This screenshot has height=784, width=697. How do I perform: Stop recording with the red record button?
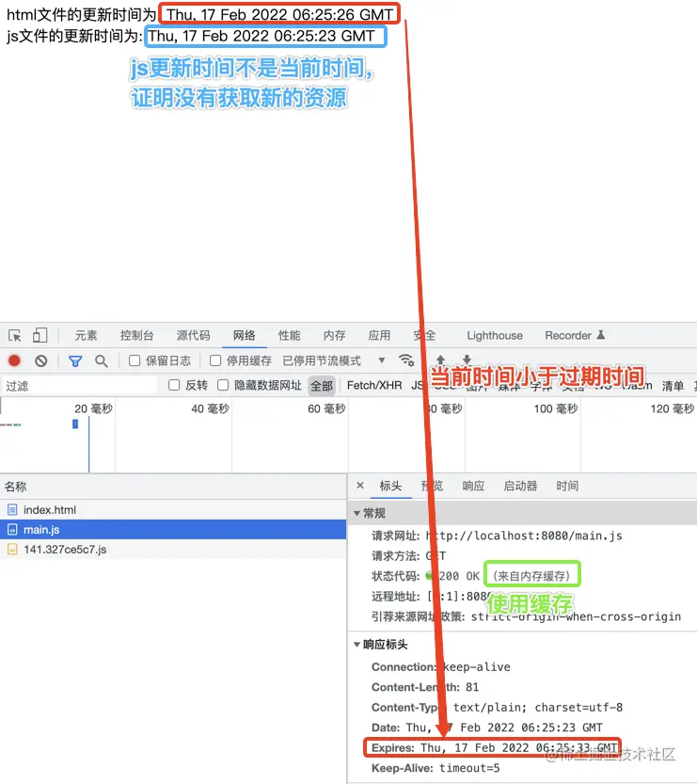point(14,360)
